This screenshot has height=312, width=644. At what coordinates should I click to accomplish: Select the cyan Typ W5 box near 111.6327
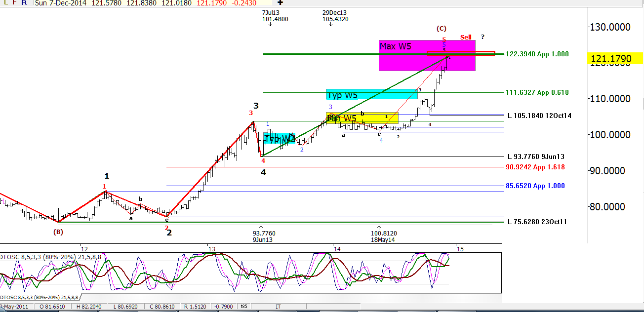pyautogui.click(x=371, y=95)
